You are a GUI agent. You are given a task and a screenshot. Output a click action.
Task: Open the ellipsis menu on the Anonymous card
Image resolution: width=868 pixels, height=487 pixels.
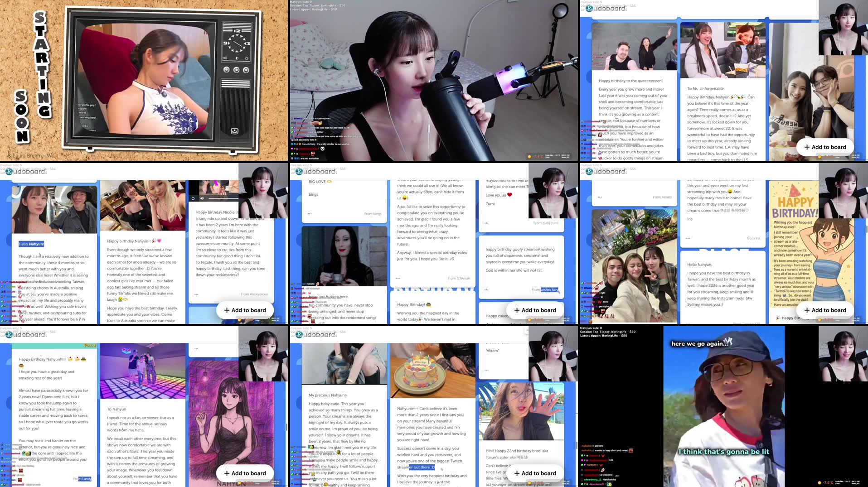[196, 294]
